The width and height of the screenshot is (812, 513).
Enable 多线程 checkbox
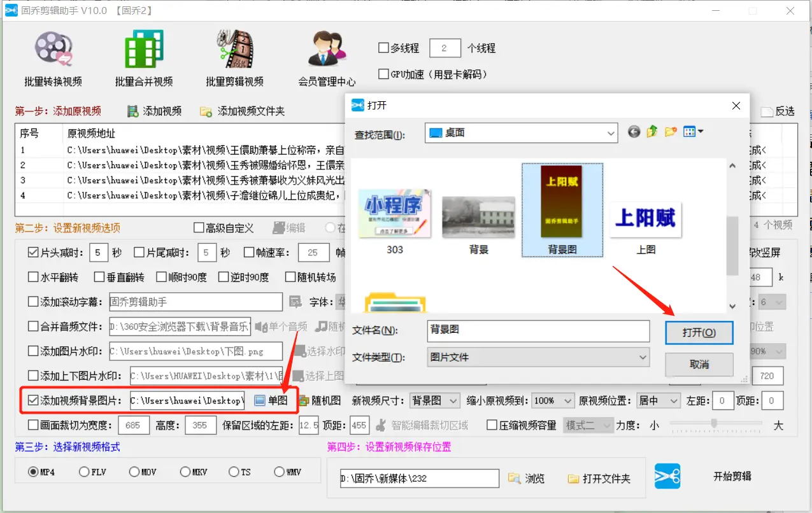[x=383, y=48]
